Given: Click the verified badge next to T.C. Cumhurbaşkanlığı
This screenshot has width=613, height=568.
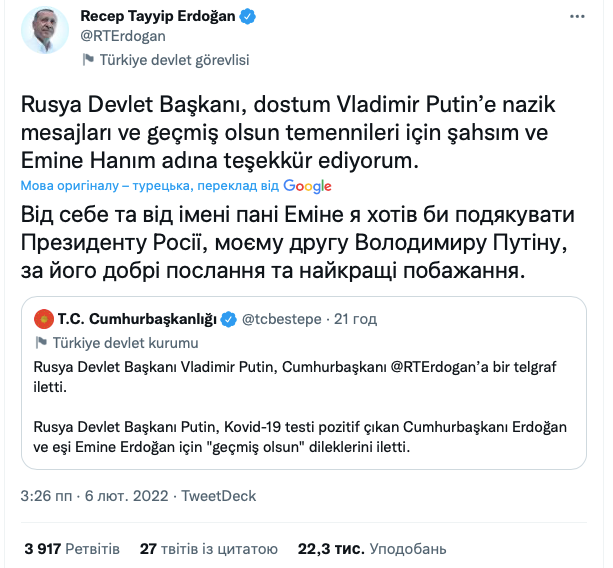Looking at the screenshot, I should point(228,320).
